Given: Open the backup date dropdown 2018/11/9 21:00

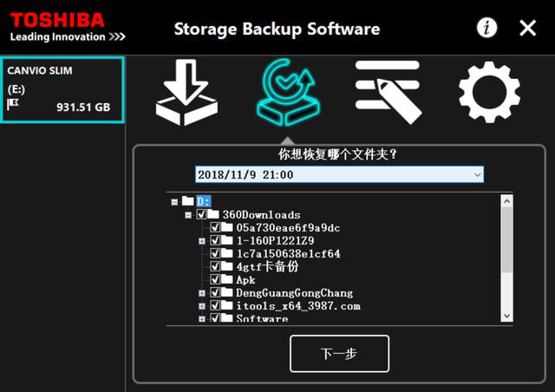Looking at the screenshot, I should click(x=339, y=174).
